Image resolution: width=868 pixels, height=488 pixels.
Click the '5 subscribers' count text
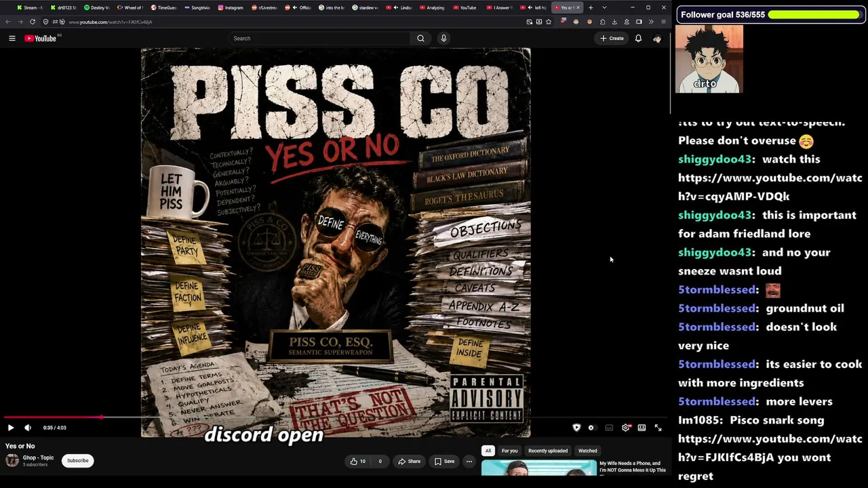(x=35, y=465)
